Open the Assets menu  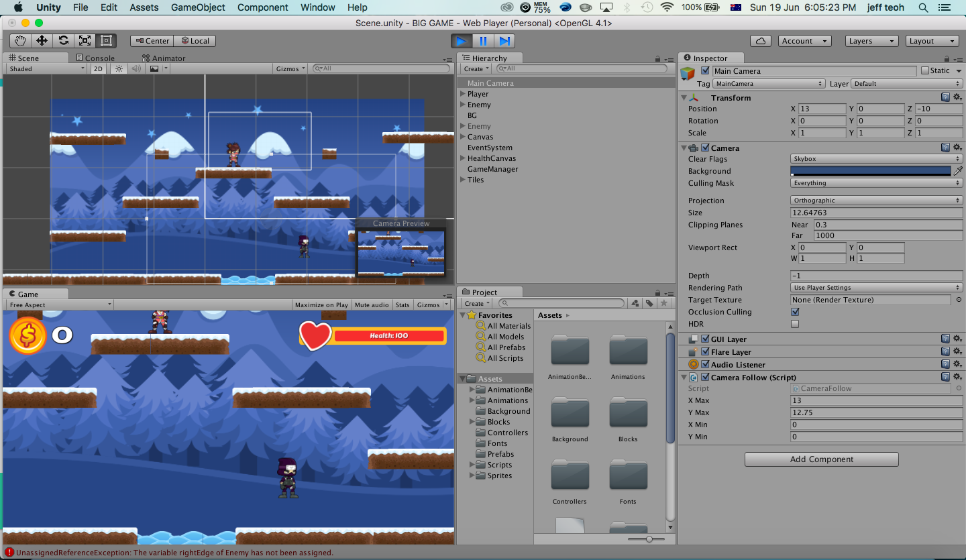coord(144,7)
